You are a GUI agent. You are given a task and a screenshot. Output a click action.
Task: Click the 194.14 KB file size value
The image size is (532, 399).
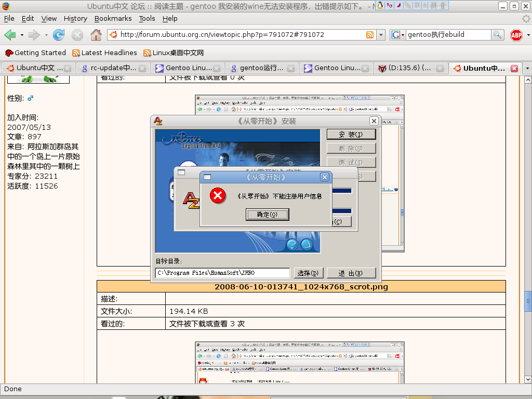(189, 311)
